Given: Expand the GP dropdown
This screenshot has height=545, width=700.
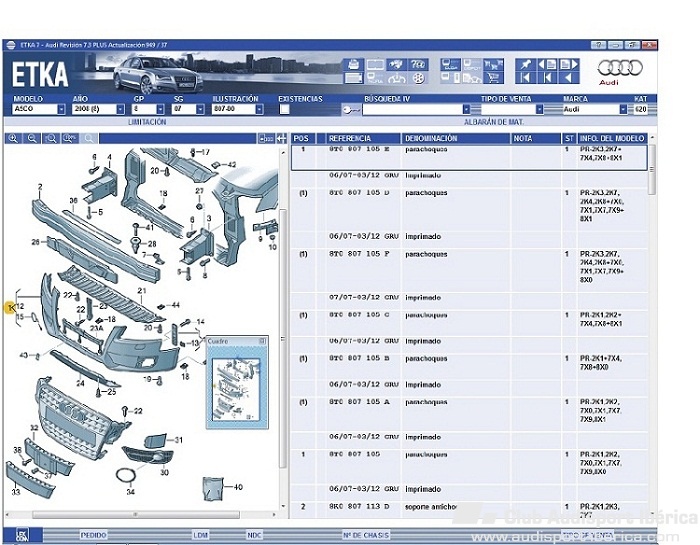Looking at the screenshot, I should pos(160,109).
